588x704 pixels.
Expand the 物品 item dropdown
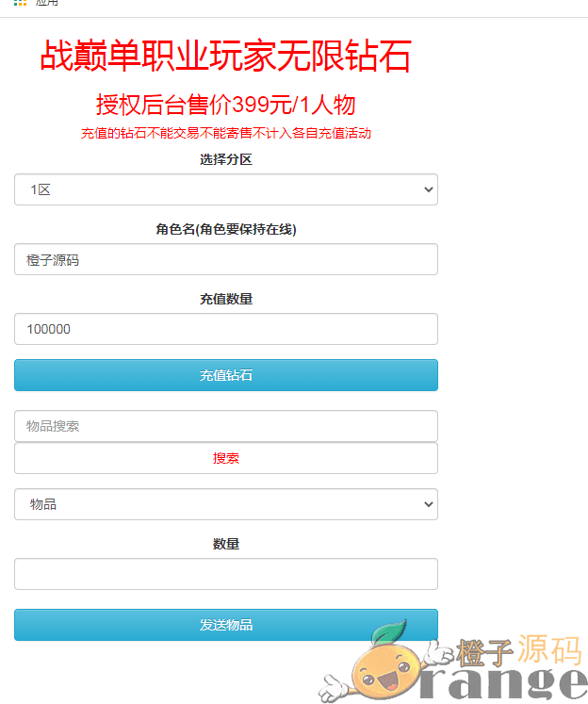click(226, 504)
